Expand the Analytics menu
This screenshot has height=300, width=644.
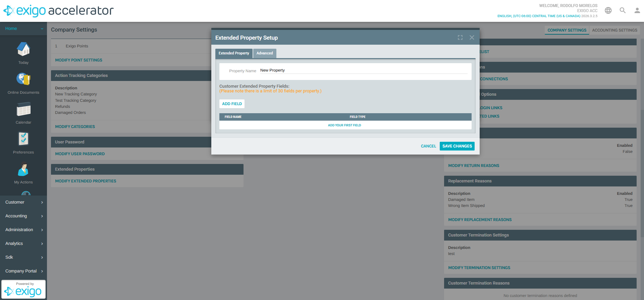(23, 244)
